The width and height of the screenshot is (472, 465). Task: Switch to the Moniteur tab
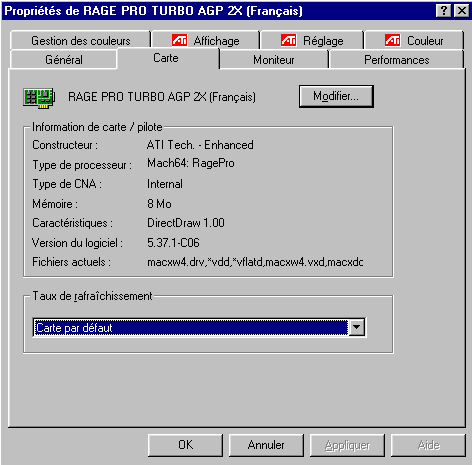pos(274,60)
